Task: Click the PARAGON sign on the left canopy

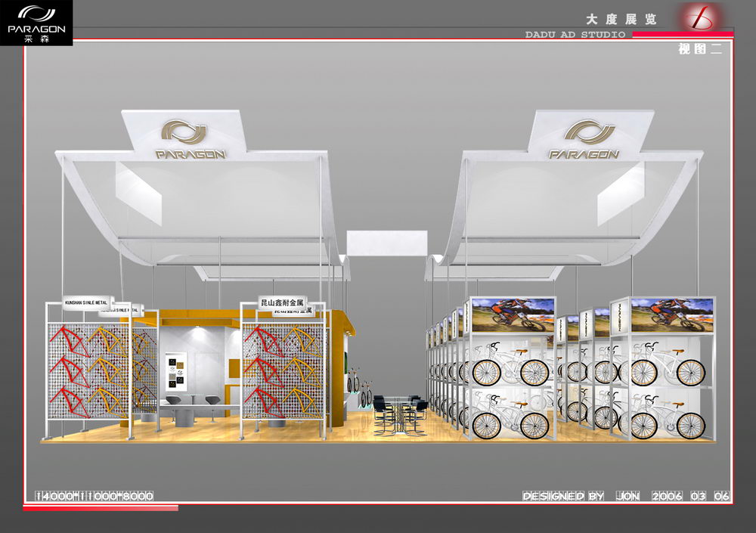Action: point(190,140)
